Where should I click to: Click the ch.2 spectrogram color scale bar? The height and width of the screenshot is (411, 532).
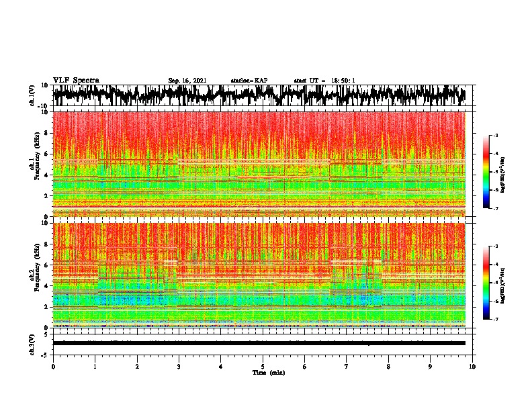(486, 283)
